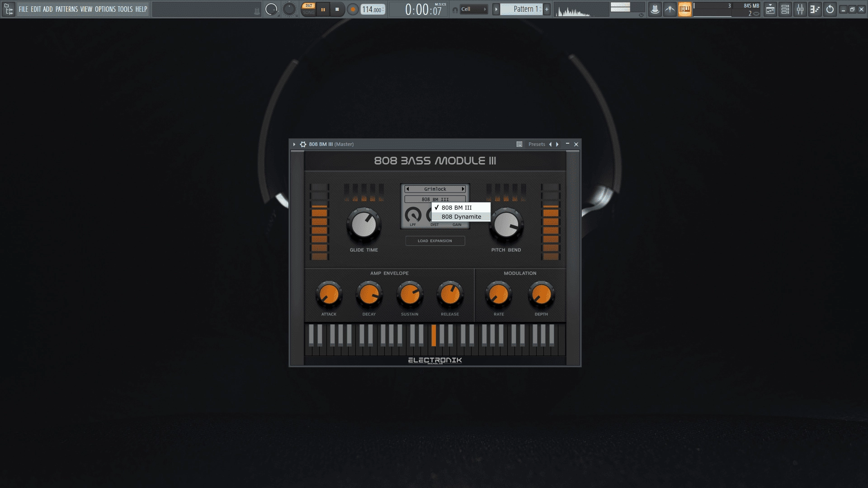Click the circular arrow icon in toolbar

(x=830, y=9)
